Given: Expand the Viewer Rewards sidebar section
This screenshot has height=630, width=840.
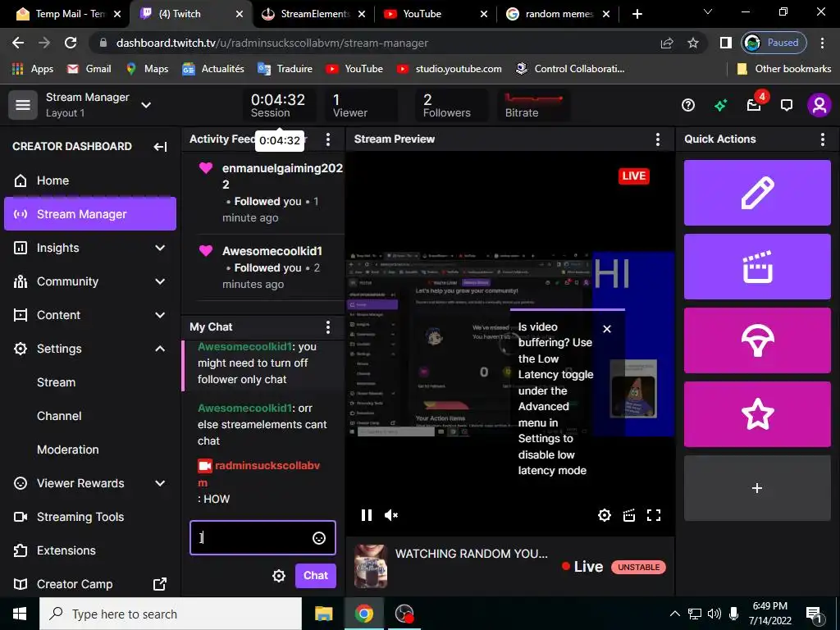Looking at the screenshot, I should click(160, 483).
